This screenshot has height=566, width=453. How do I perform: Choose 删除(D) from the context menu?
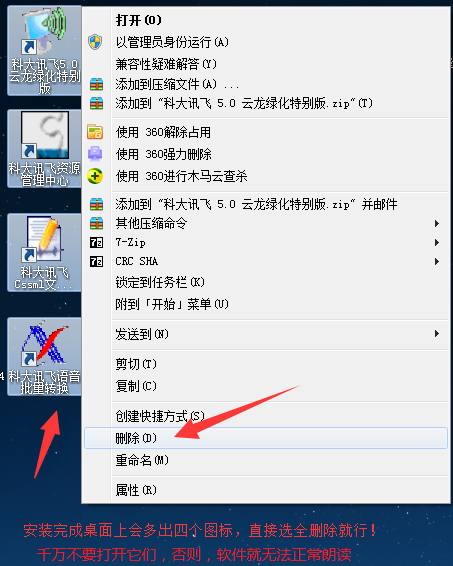pyautogui.click(x=266, y=438)
